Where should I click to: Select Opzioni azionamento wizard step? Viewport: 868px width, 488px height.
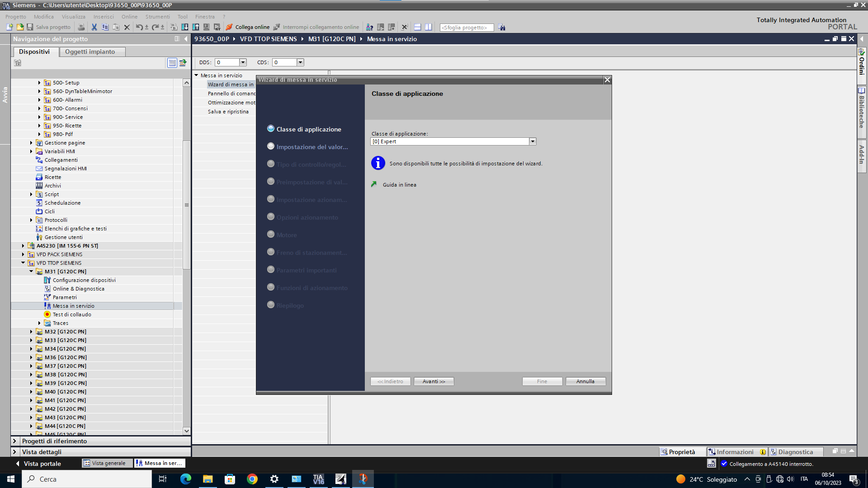(x=302, y=217)
